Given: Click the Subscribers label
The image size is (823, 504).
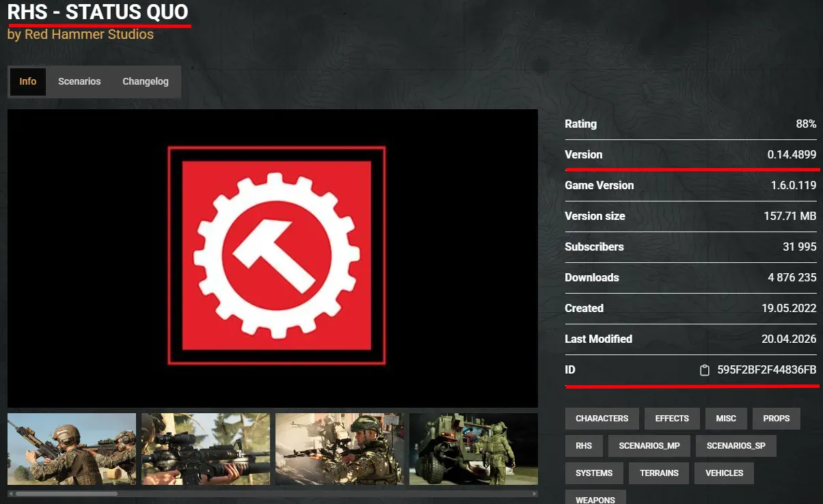Looking at the screenshot, I should tap(594, 247).
